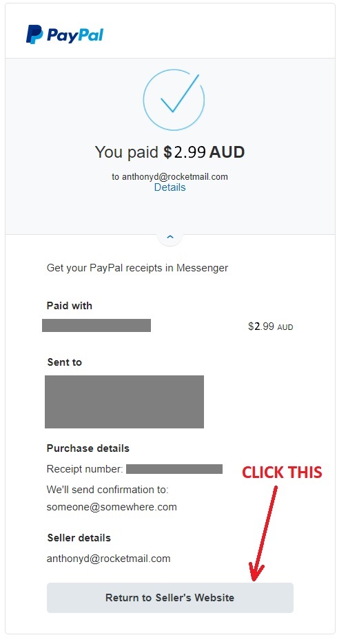The image size is (348, 644).
Task: Open the Details link
Action: [170, 187]
